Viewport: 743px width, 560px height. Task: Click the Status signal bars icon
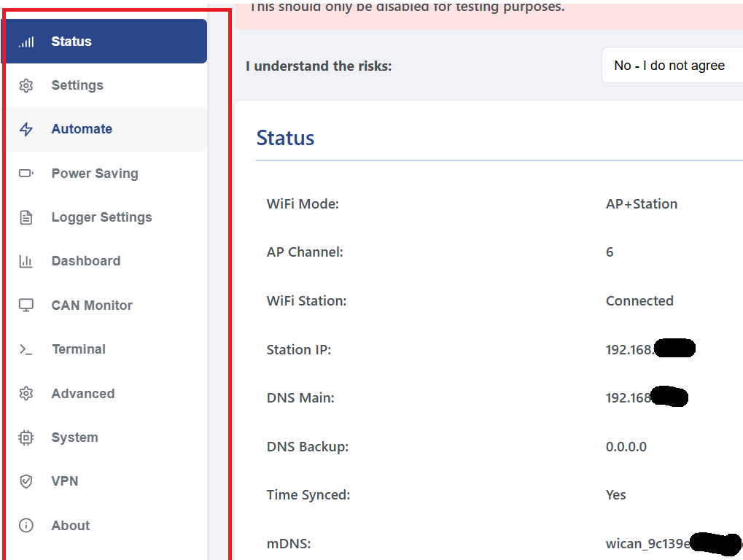tap(26, 42)
